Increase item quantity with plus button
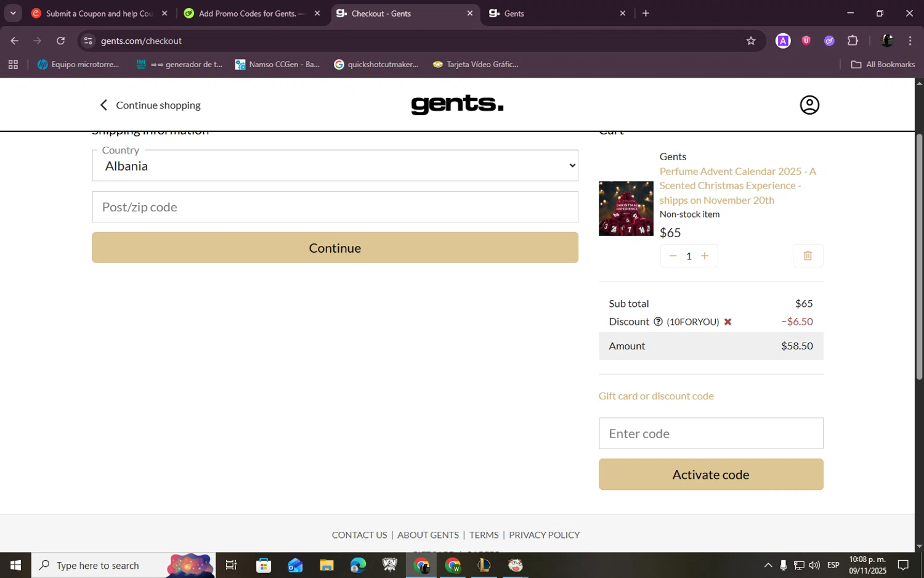The height and width of the screenshot is (578, 924). (705, 256)
